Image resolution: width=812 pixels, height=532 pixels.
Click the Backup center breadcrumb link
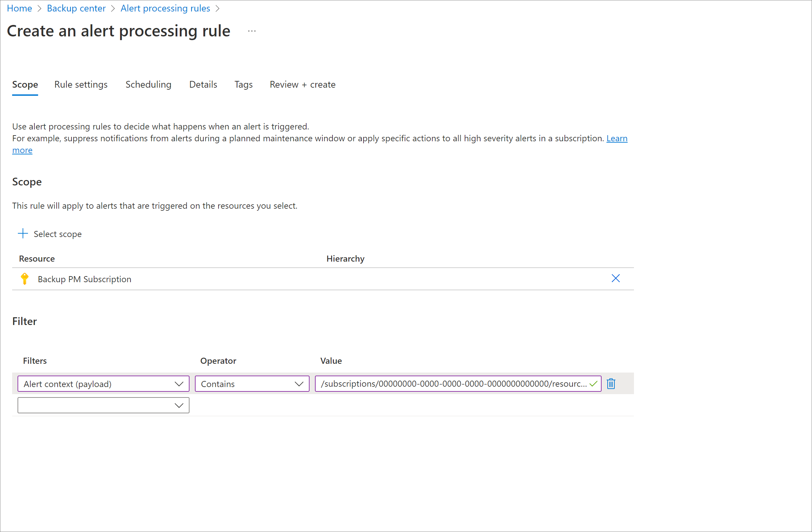(x=76, y=8)
